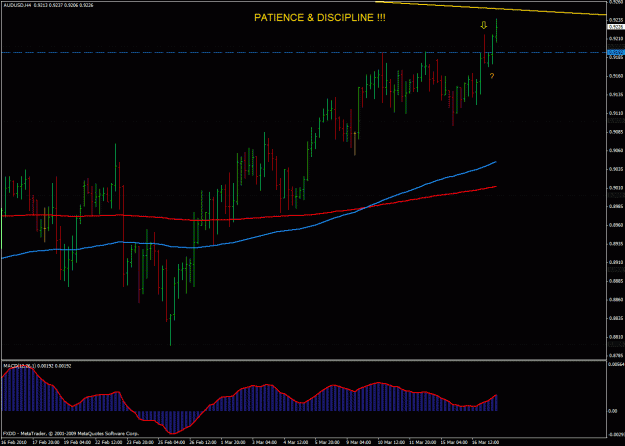
Task: Click the 0.9160 price scale label
Action: pos(616,76)
